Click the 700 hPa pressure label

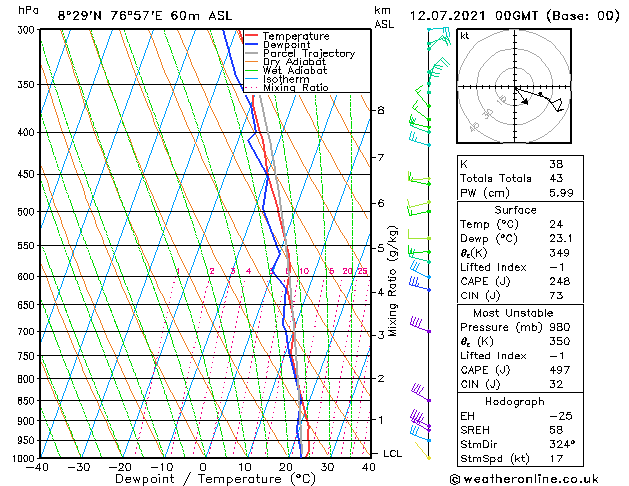click(x=28, y=332)
